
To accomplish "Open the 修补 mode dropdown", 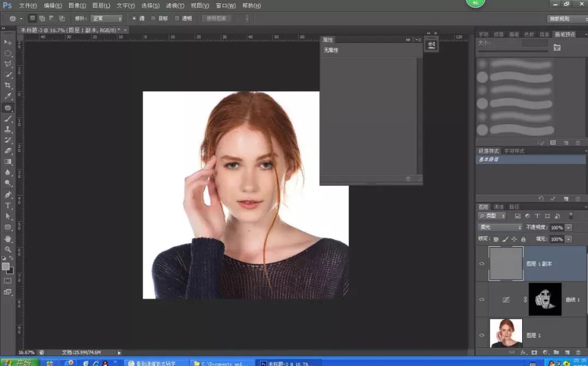I will [106, 19].
